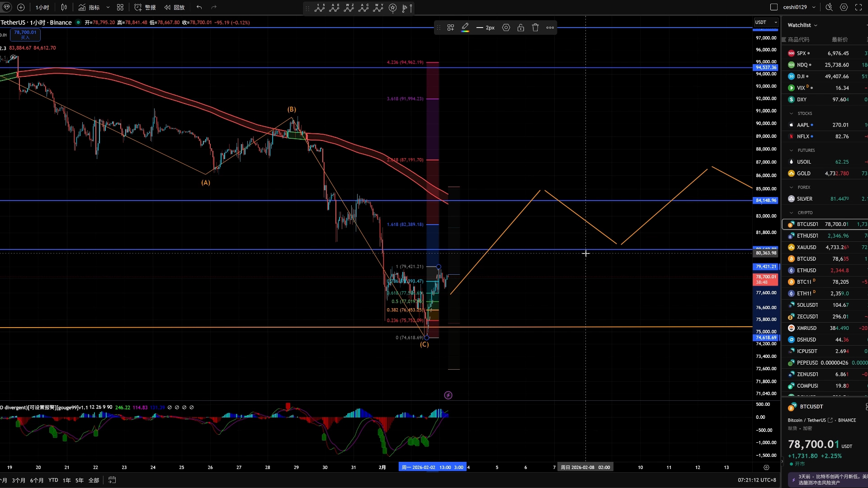Image resolution: width=868 pixels, height=488 pixels.
Task: Click the 回放 replay button
Action: (175, 7)
